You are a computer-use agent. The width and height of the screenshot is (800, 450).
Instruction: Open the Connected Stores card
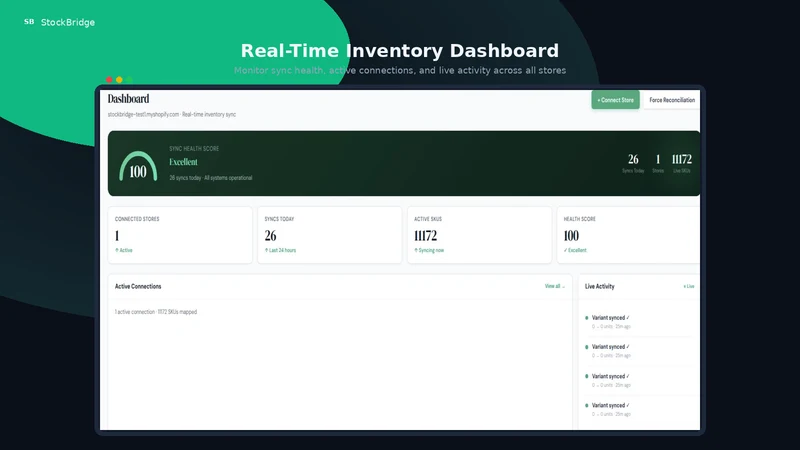(x=180, y=235)
